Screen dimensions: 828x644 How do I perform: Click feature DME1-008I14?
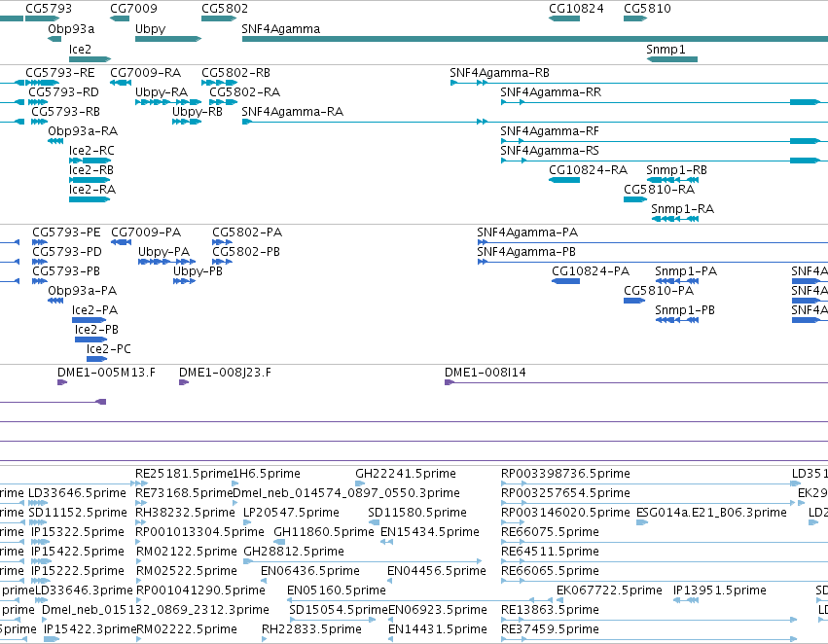coord(485,373)
